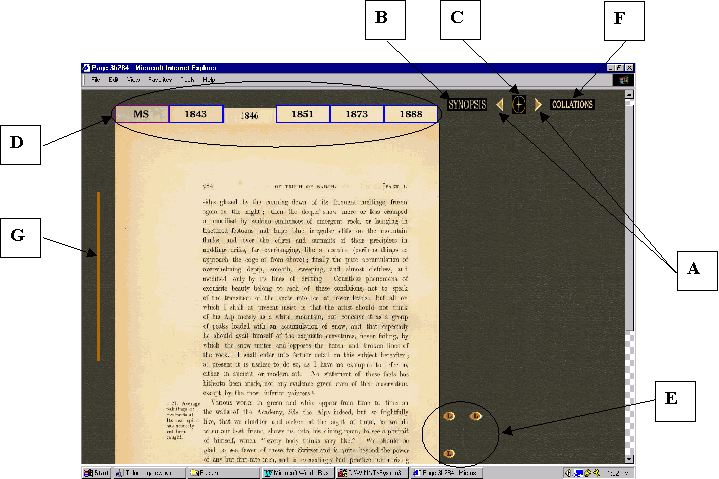This screenshot has height=479, width=719.
Task: Open the Favorites menu
Action: click(160, 80)
